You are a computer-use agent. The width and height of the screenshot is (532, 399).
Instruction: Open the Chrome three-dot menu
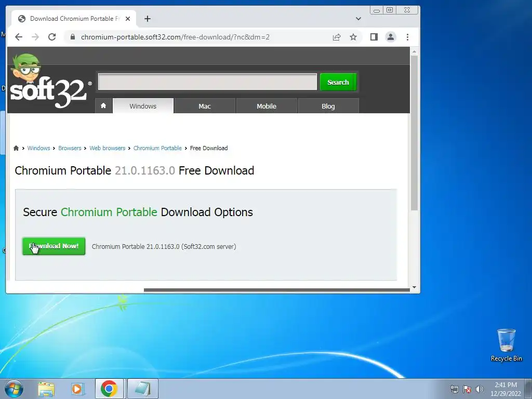point(407,37)
